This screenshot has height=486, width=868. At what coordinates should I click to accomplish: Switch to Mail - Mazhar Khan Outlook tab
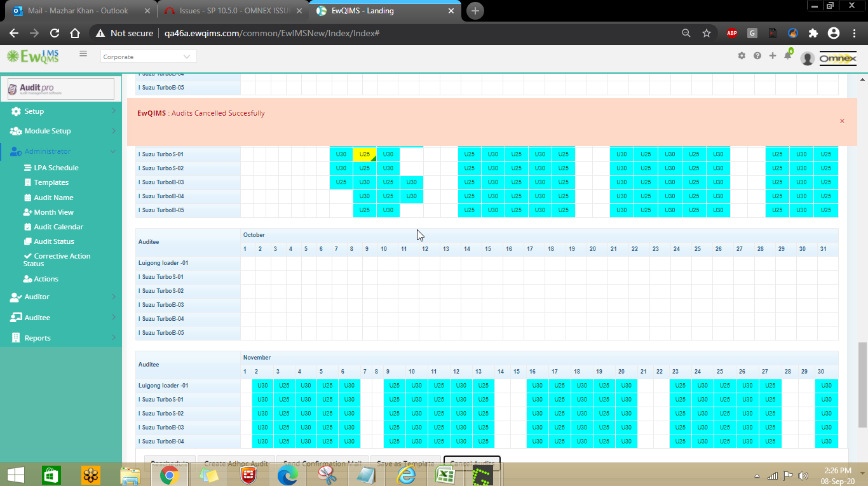(x=78, y=11)
